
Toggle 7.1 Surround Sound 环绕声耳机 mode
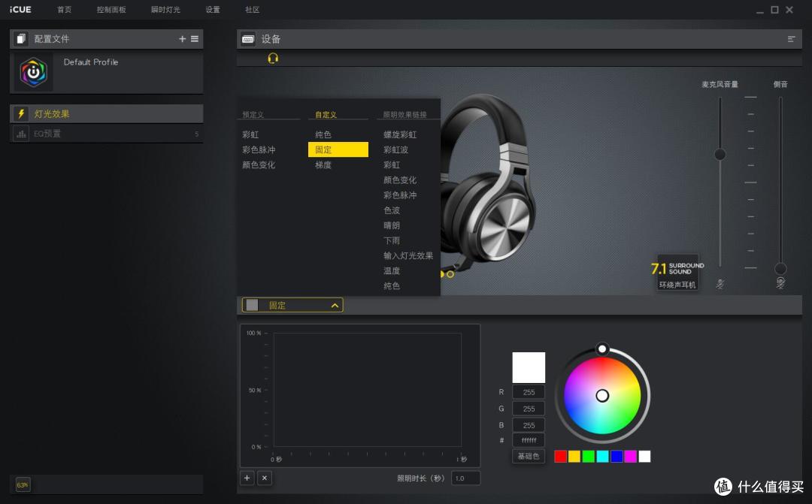pos(677,272)
